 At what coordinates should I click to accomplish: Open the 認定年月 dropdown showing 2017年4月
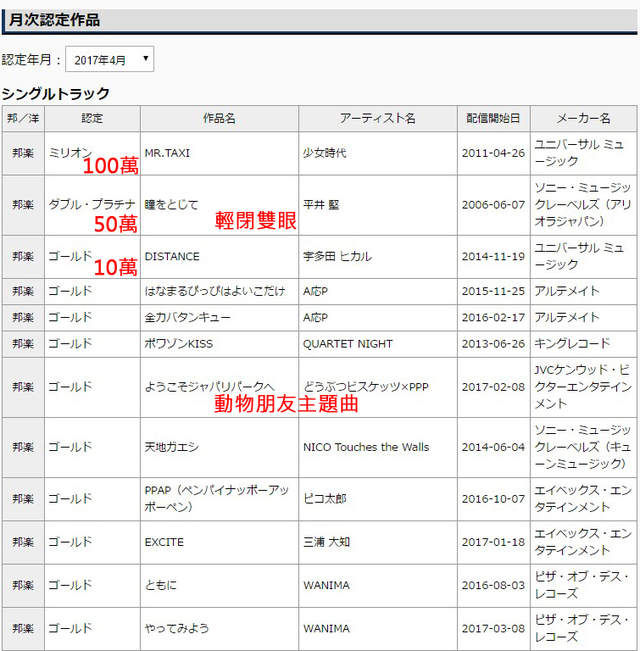tap(110, 59)
